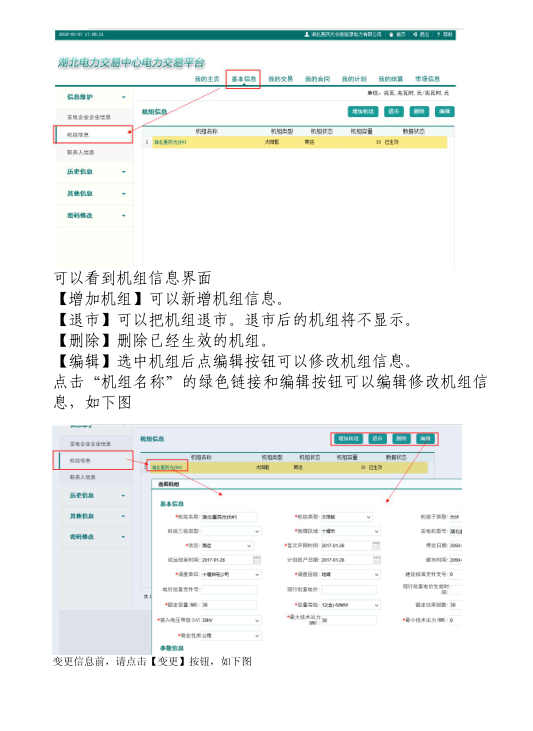Open the 市场信息 tab
This screenshot has width=533, height=731.
(427, 79)
